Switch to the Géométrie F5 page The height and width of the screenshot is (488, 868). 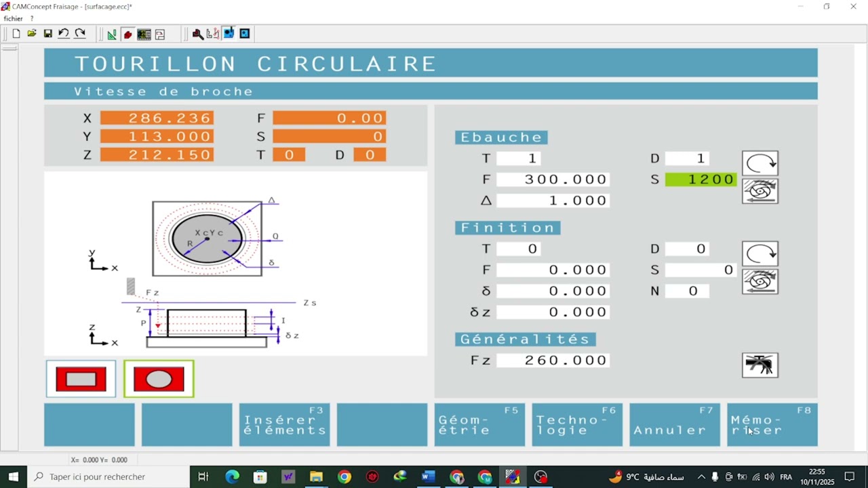(x=479, y=425)
